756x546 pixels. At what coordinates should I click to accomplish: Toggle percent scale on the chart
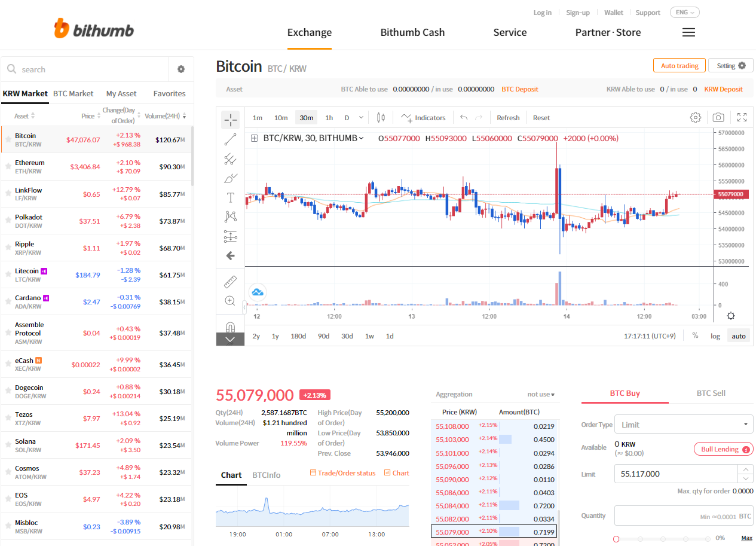(695, 335)
